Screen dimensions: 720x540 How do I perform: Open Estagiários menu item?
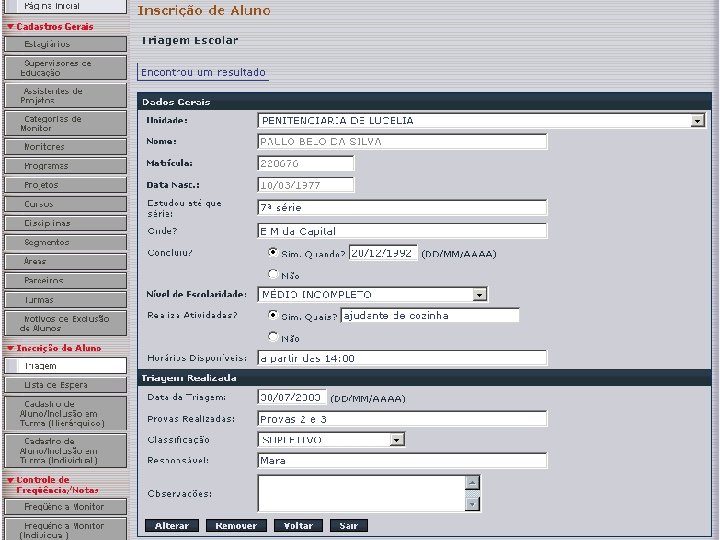click(x=66, y=44)
